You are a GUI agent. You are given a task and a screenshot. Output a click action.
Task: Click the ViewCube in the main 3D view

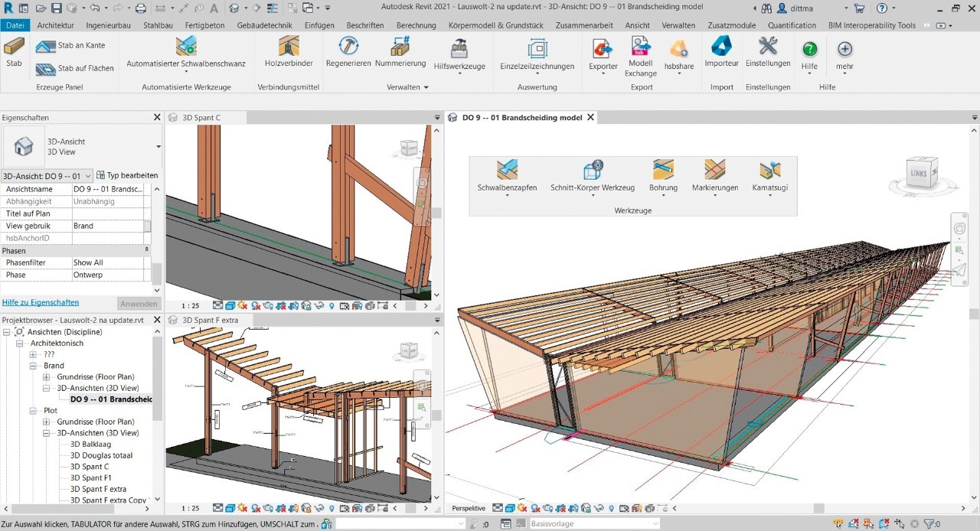(918, 172)
